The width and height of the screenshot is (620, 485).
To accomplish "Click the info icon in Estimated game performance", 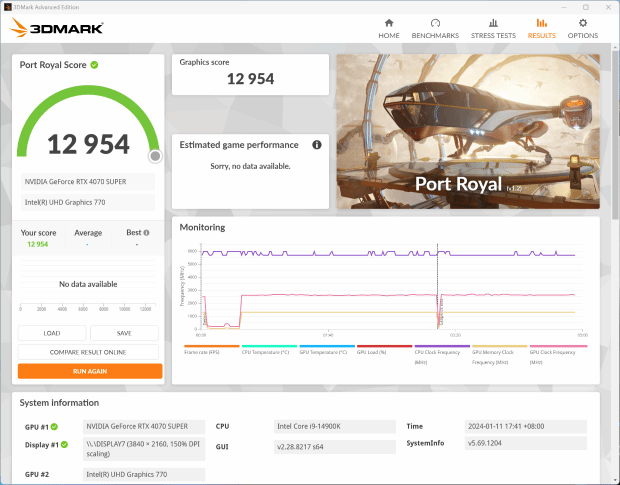I will click(317, 145).
